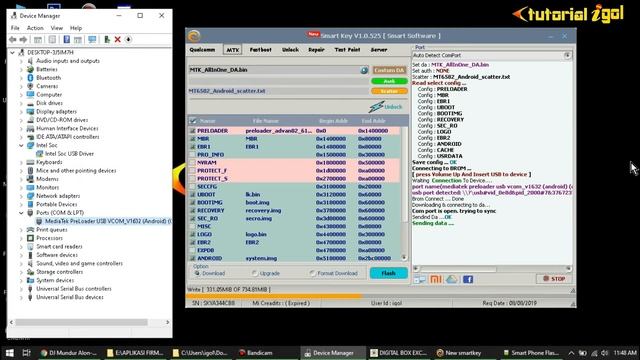Screen dimensions: 640x360
Task: Check the PRO_INFO partition checkbox
Action: click(x=192, y=155)
